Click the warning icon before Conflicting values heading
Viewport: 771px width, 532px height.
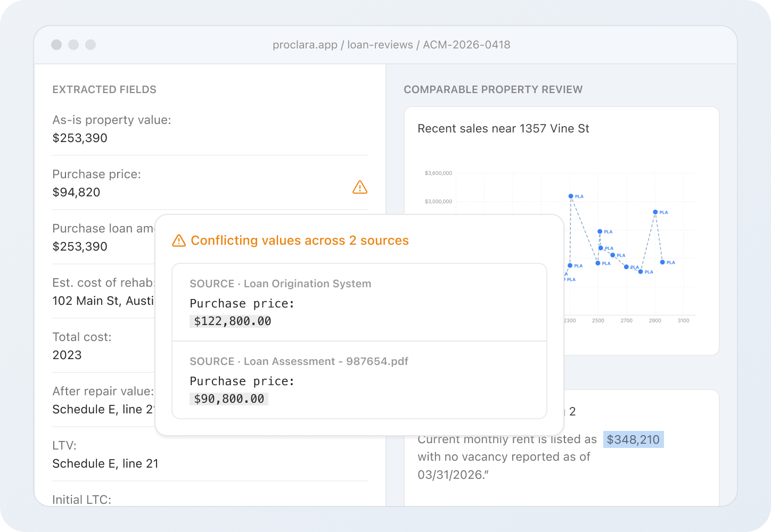point(179,240)
